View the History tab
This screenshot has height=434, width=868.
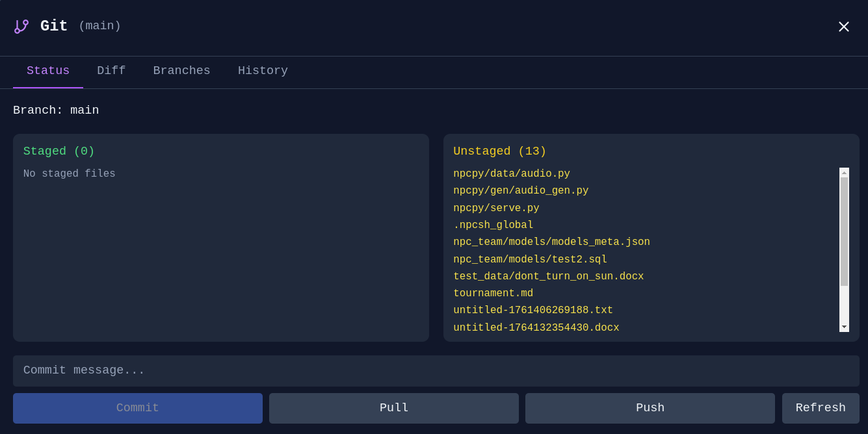click(263, 70)
